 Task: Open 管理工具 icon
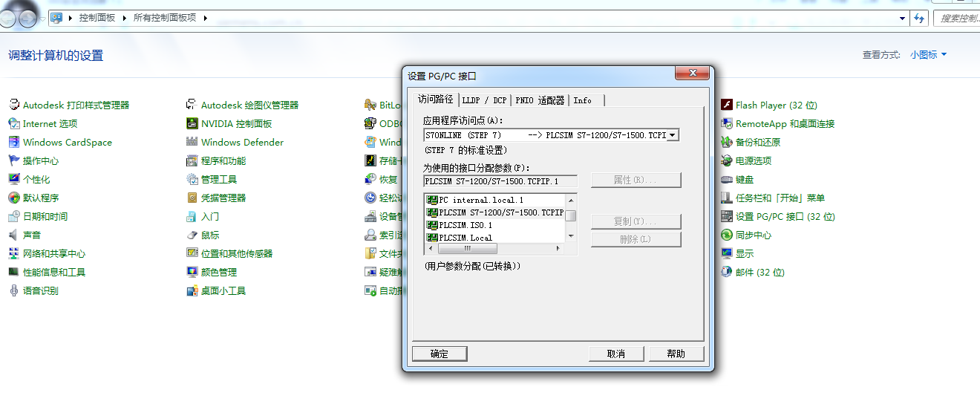click(x=192, y=179)
